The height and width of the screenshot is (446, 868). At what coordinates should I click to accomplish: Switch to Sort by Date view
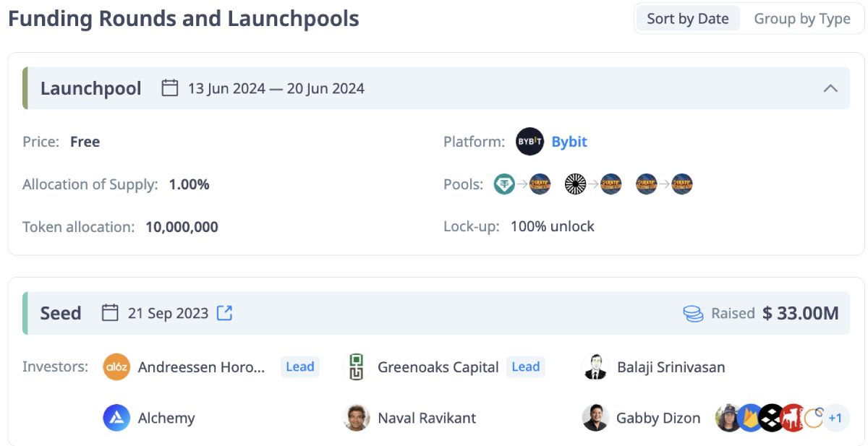tap(687, 19)
